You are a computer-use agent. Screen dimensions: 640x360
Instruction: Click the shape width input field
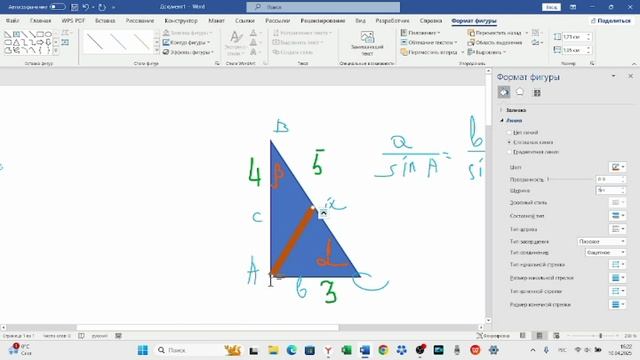pos(572,50)
